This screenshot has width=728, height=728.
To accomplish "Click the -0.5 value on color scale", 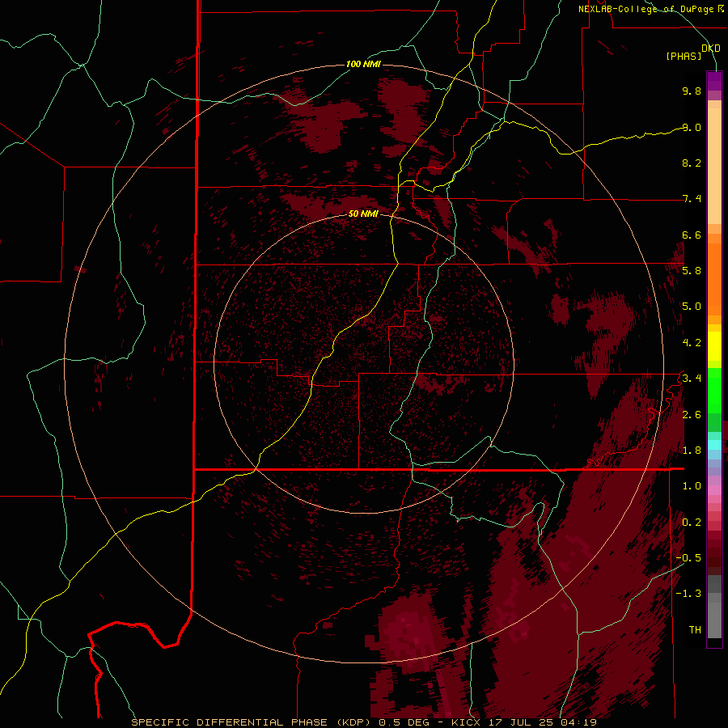I will click(x=689, y=558).
